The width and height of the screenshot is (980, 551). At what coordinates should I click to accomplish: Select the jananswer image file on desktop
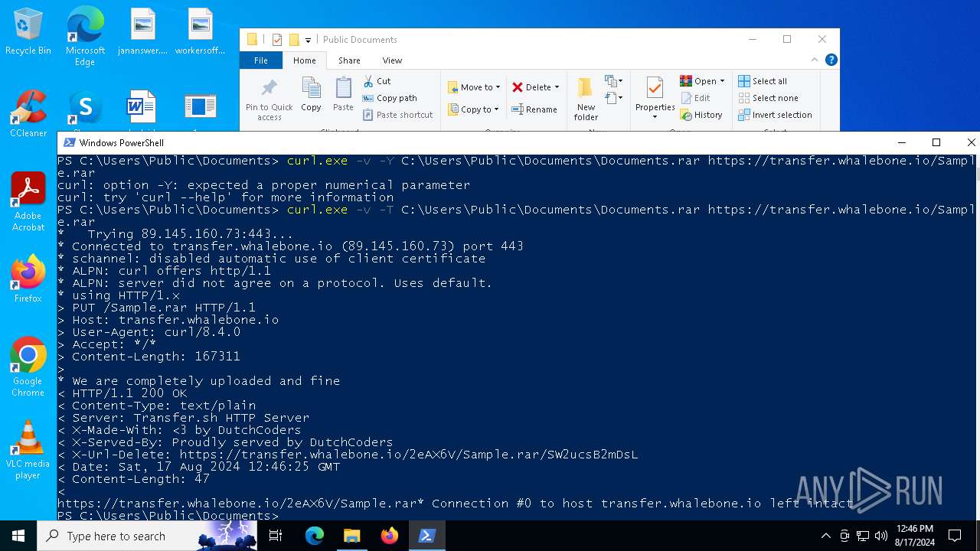point(142,32)
